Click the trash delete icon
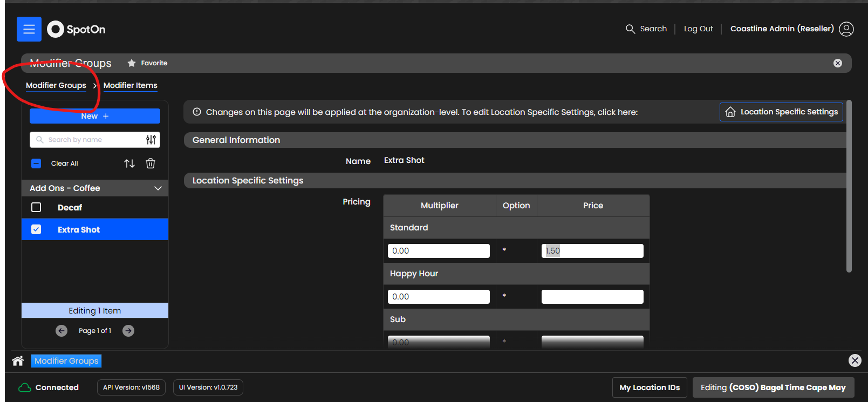868x402 pixels. (151, 163)
